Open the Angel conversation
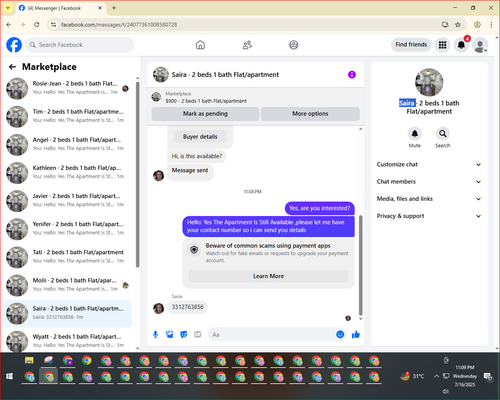 point(68,145)
